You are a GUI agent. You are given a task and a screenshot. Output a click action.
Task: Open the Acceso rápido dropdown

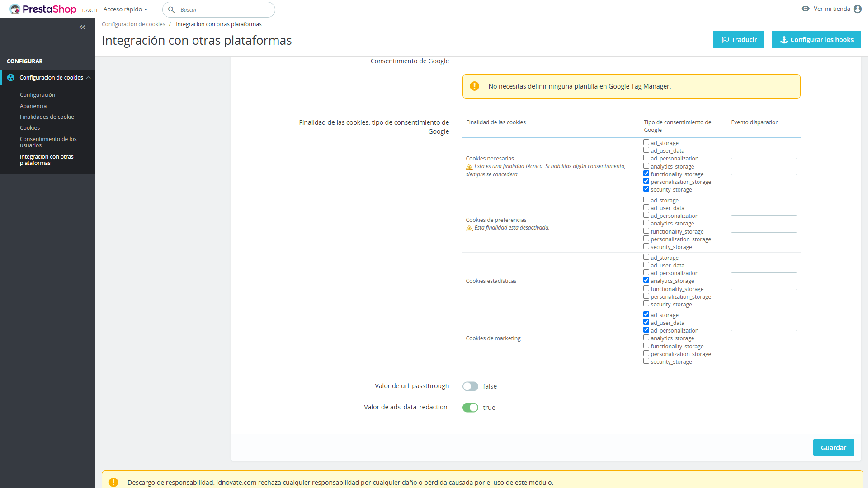[x=125, y=9]
